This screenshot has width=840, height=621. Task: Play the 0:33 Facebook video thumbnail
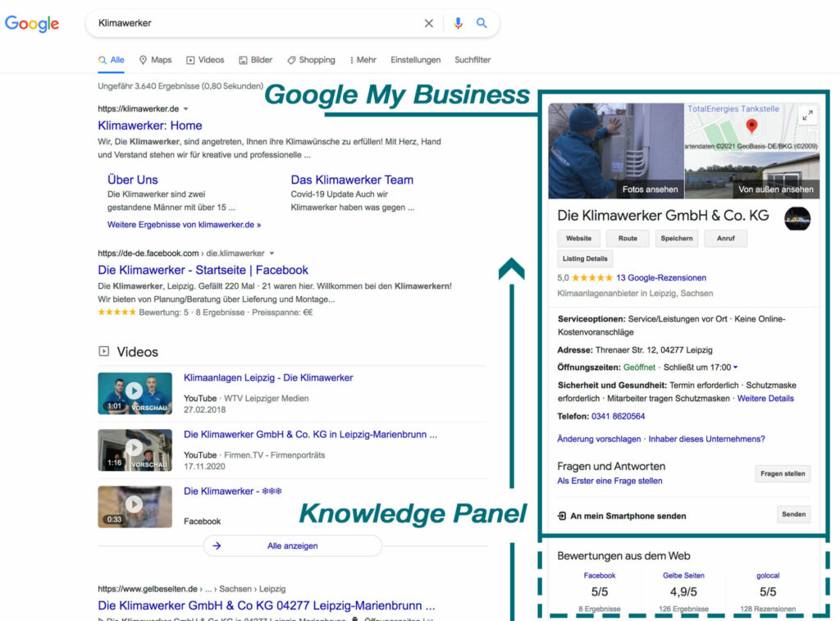(135, 507)
